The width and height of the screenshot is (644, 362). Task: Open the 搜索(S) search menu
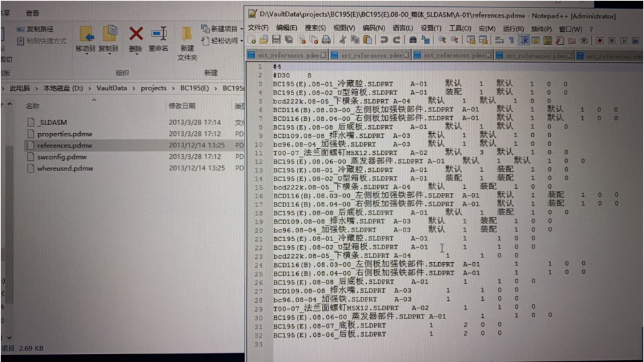click(315, 28)
